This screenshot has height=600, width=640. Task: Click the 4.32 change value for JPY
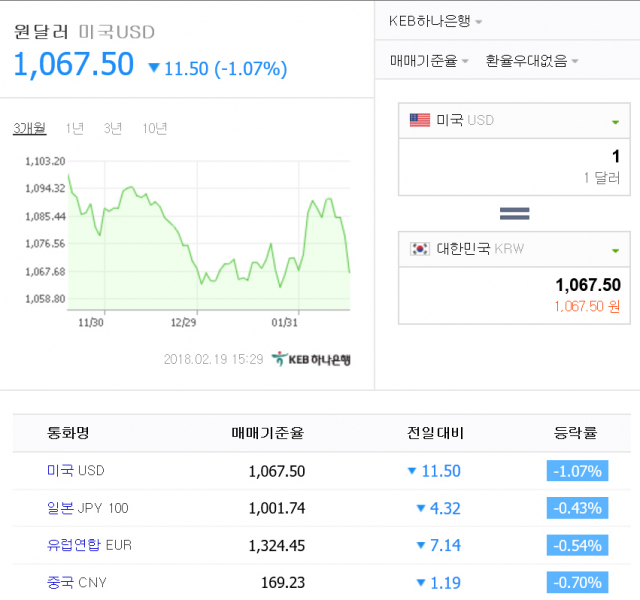(x=445, y=509)
